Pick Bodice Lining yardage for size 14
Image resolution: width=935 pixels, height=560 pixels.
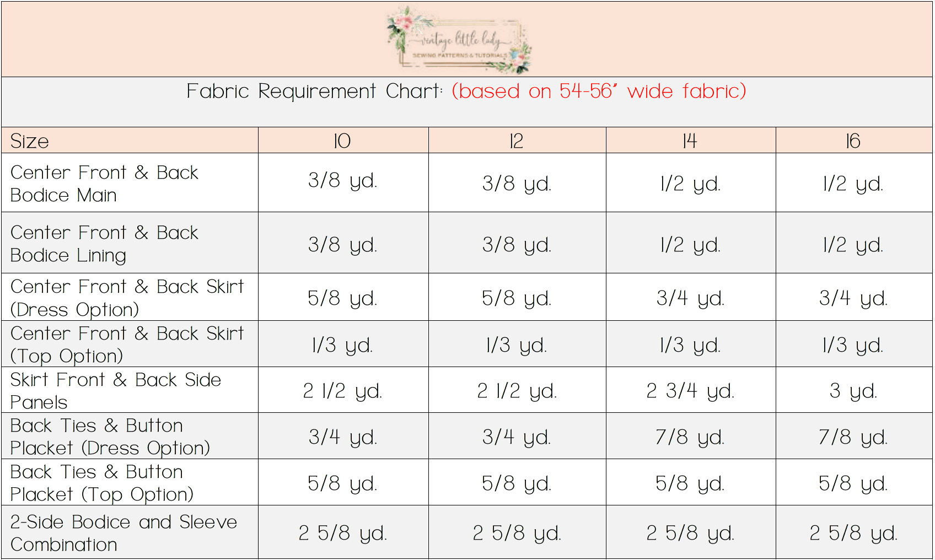tap(690, 245)
